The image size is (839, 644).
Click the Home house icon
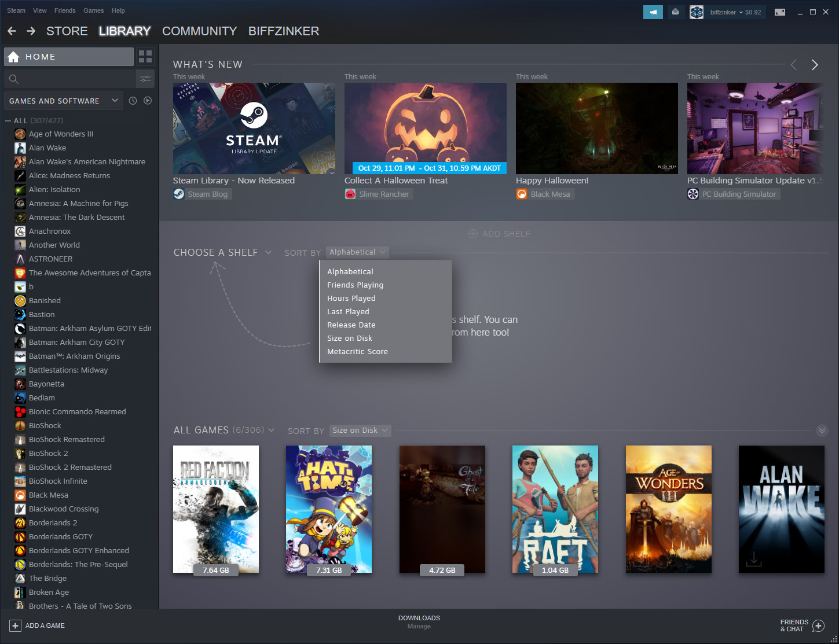(x=14, y=57)
